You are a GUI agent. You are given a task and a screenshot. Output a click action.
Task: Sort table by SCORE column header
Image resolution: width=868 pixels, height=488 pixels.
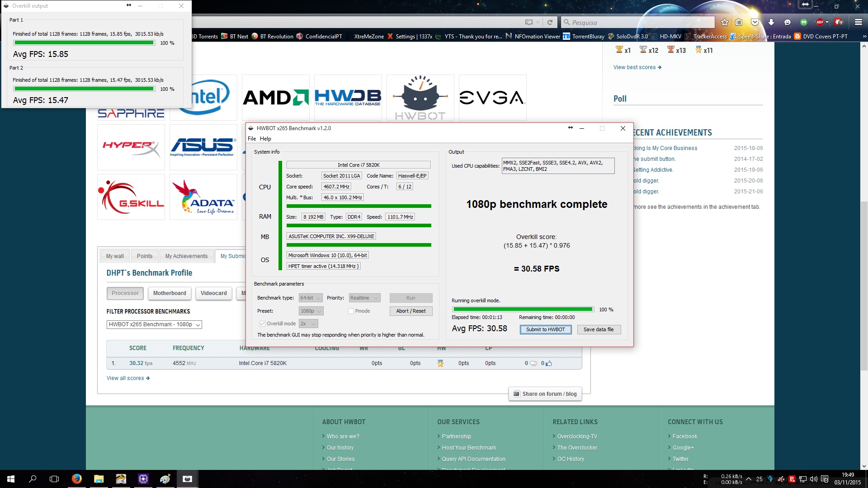click(x=137, y=348)
